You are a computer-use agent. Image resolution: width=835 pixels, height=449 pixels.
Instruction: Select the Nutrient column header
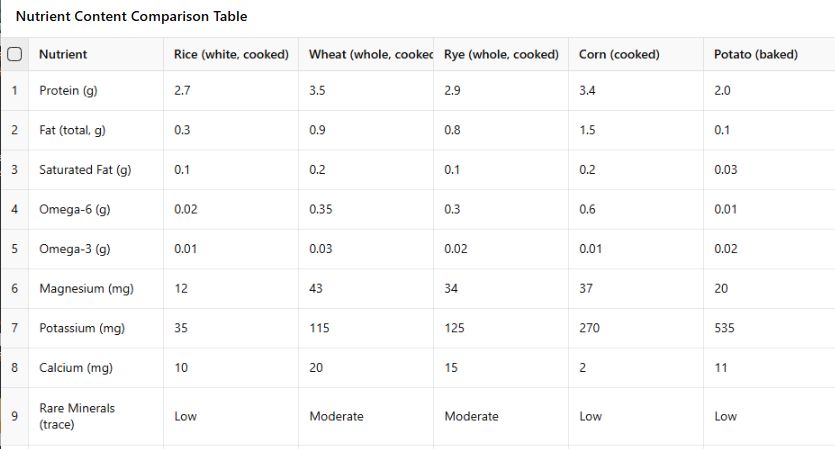(96, 54)
